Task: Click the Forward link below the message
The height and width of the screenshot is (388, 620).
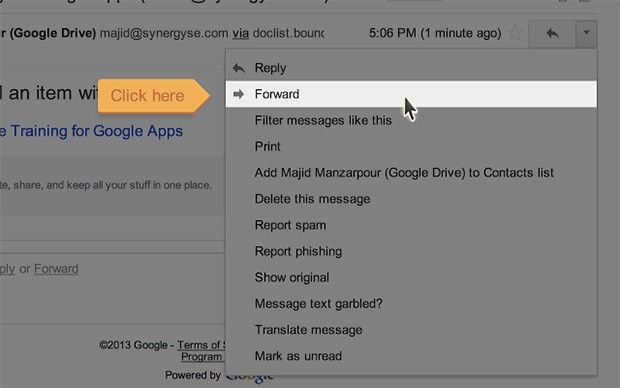Action: [56, 269]
